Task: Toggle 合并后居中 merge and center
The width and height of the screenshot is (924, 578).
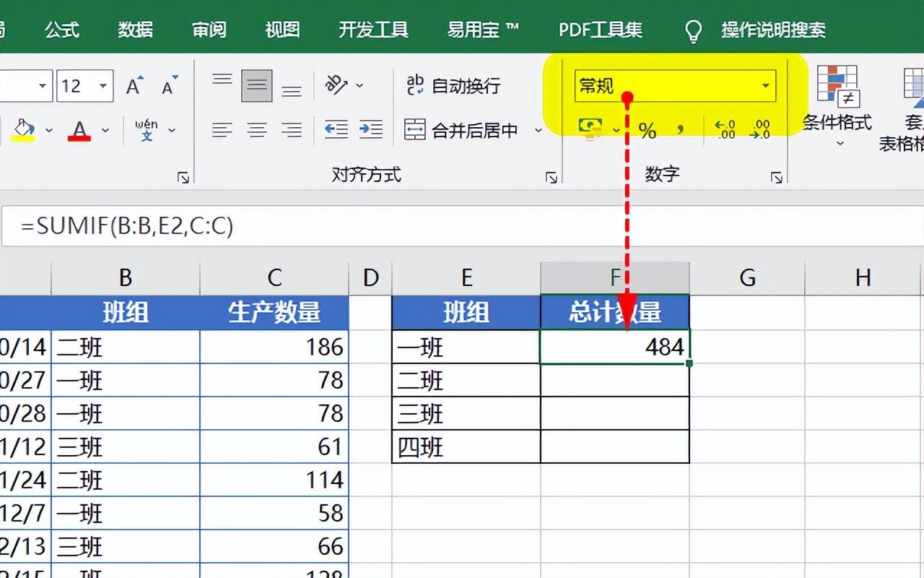Action: 461,130
